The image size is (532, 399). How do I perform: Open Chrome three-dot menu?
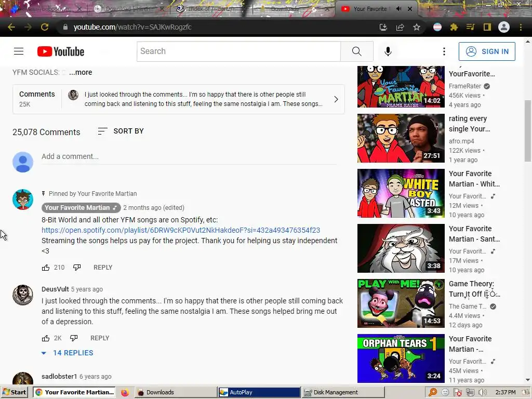click(521, 27)
